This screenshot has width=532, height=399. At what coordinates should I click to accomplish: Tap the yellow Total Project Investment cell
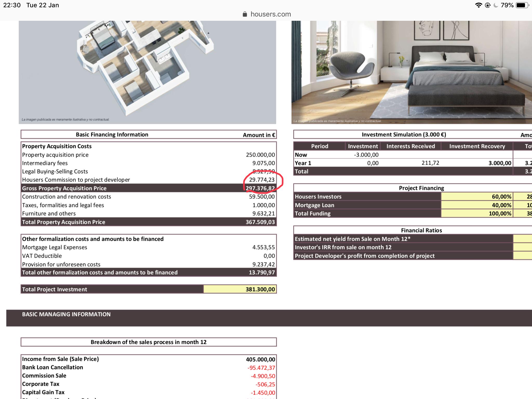click(240, 289)
